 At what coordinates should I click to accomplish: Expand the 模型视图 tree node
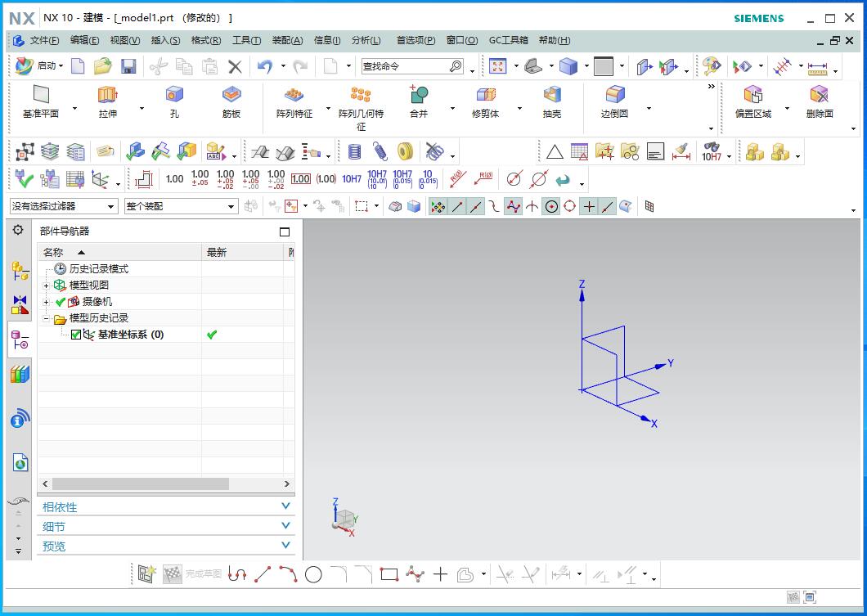47,286
